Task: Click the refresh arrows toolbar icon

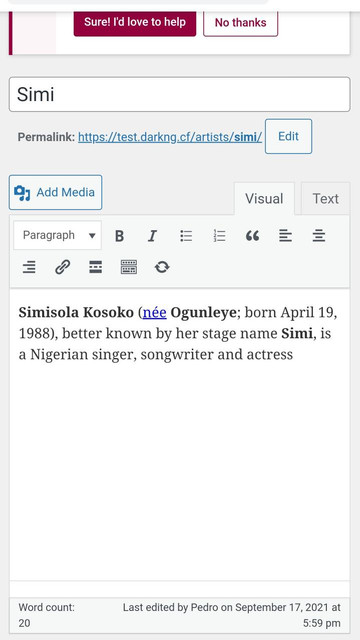Action: 162,267
